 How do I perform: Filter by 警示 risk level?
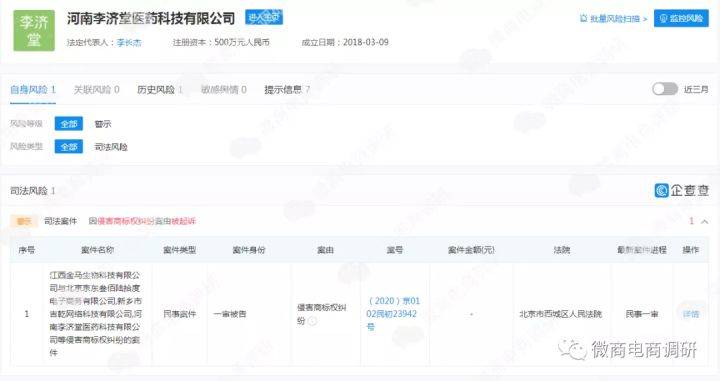point(103,124)
